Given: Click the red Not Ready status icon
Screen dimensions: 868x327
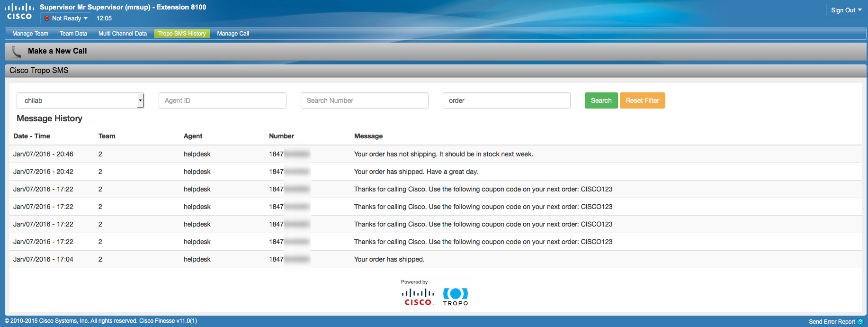Looking at the screenshot, I should [x=47, y=18].
